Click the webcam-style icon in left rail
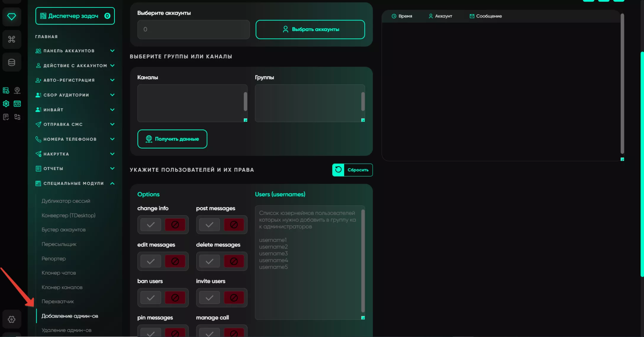Viewport: 644px width, 337px height. (17, 90)
